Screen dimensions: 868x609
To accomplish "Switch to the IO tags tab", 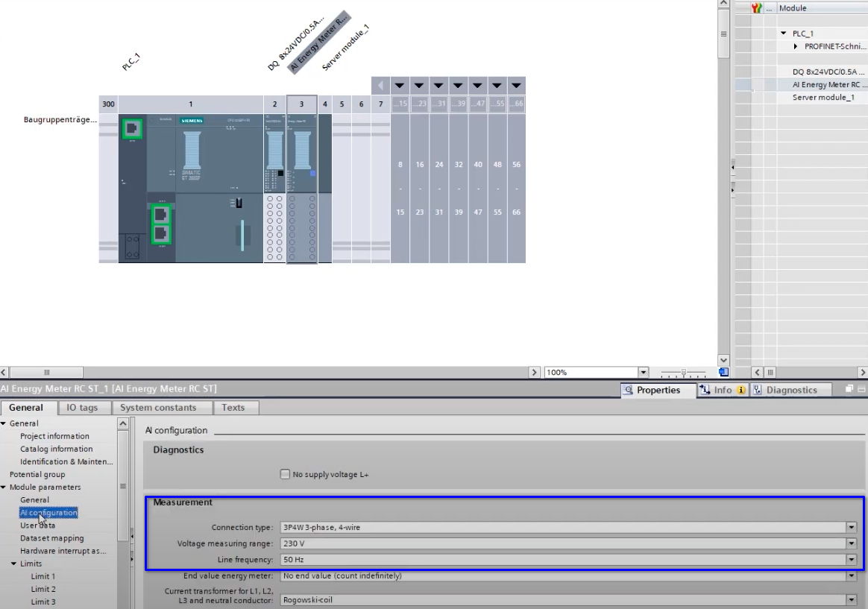I will (x=82, y=408).
